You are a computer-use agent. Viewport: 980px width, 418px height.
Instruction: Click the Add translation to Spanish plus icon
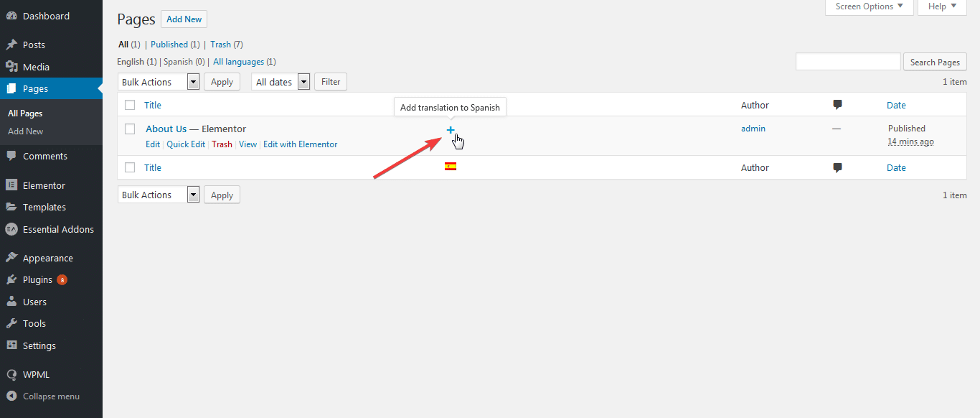(x=451, y=130)
